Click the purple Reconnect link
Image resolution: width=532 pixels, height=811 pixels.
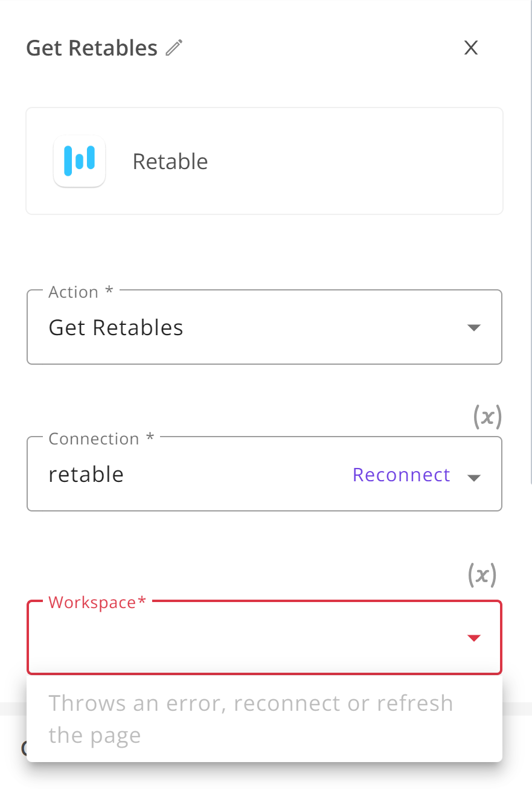(x=402, y=475)
